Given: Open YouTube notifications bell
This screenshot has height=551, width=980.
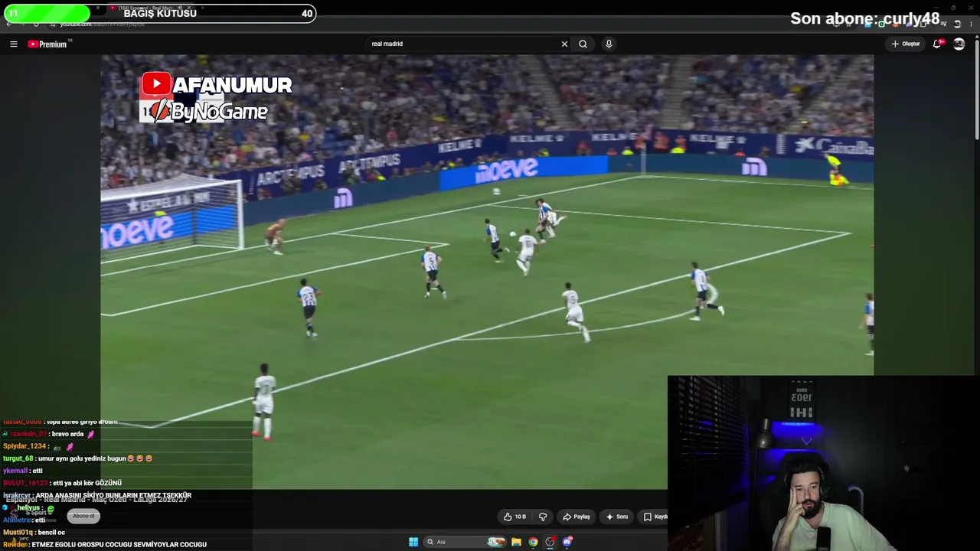Looking at the screenshot, I should coord(938,44).
